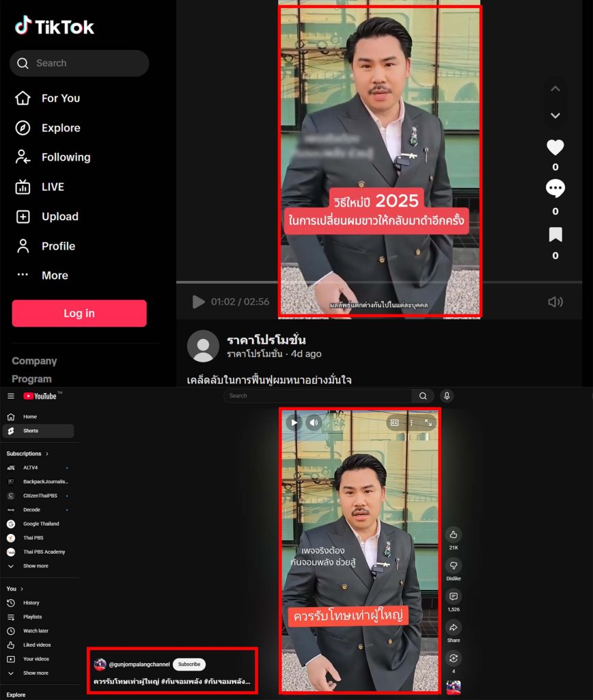The height and width of the screenshot is (700, 593).
Task: Like the TikTok video with the heart icon
Action: pyautogui.click(x=555, y=148)
